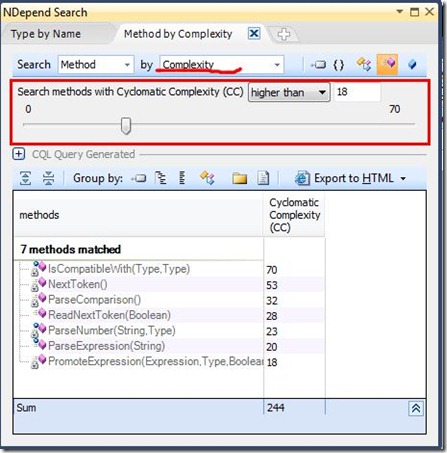This screenshot has height=453, width=447.
Task: Expand the CQL Query Generated section
Action: point(19,154)
